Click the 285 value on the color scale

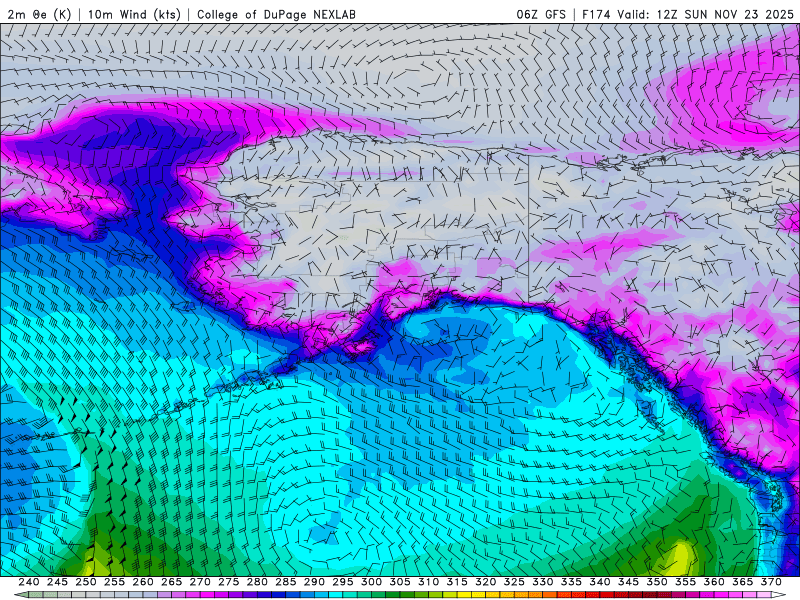[x=286, y=582]
